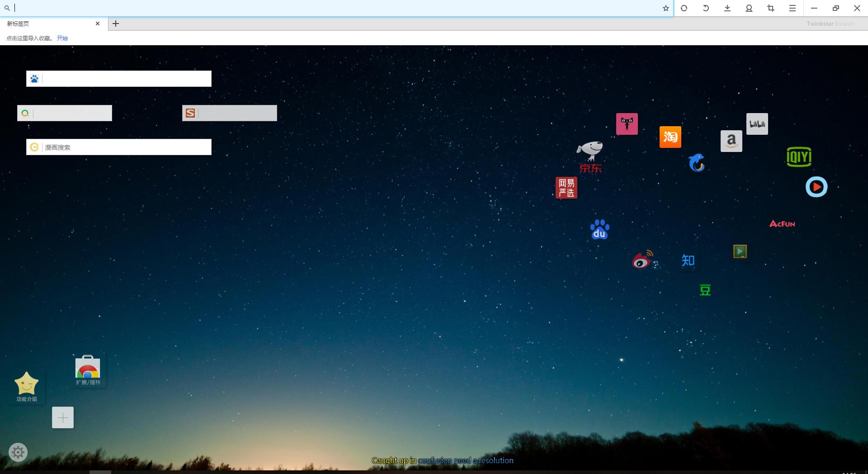The image size is (868, 474).
Task: Click the refresh icon in toolbar
Action: [684, 8]
